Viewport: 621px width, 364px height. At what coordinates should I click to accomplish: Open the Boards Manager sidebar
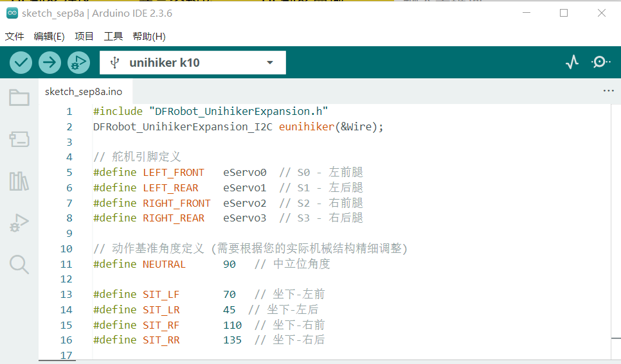(19, 139)
